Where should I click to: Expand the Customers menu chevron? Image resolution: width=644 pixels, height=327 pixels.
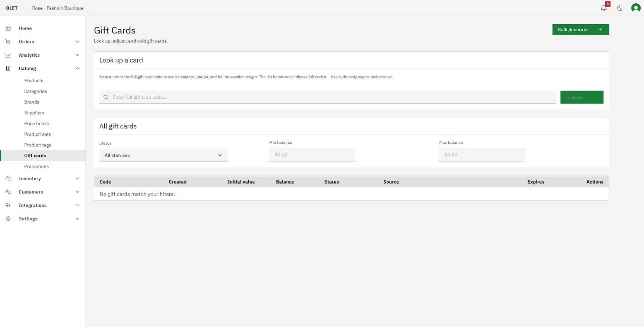77,192
